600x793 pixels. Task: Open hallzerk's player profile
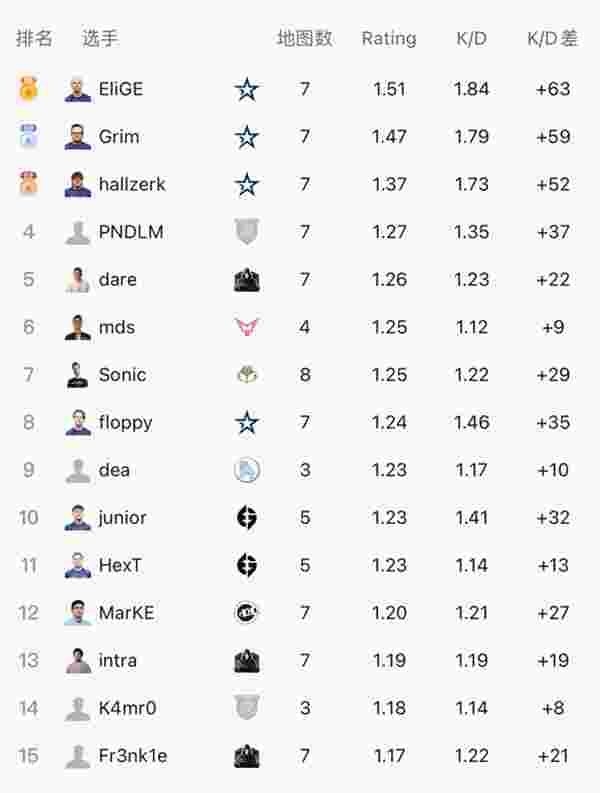[132, 184]
